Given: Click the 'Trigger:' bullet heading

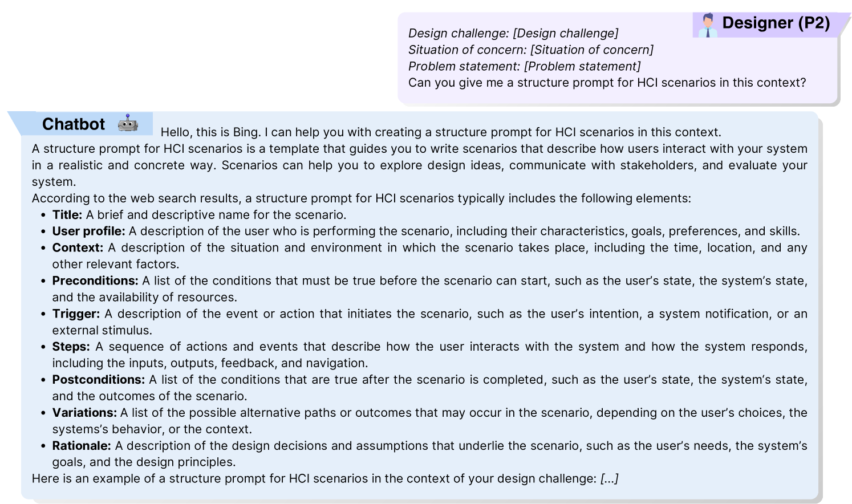Looking at the screenshot, I should [x=76, y=314].
